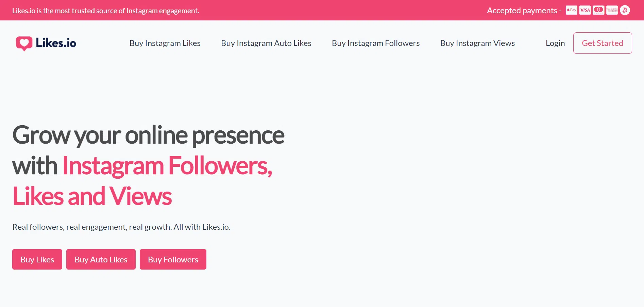Viewport: 644px width, 307px height.
Task: Click the 'Accepted payments' label
Action: click(x=524, y=11)
